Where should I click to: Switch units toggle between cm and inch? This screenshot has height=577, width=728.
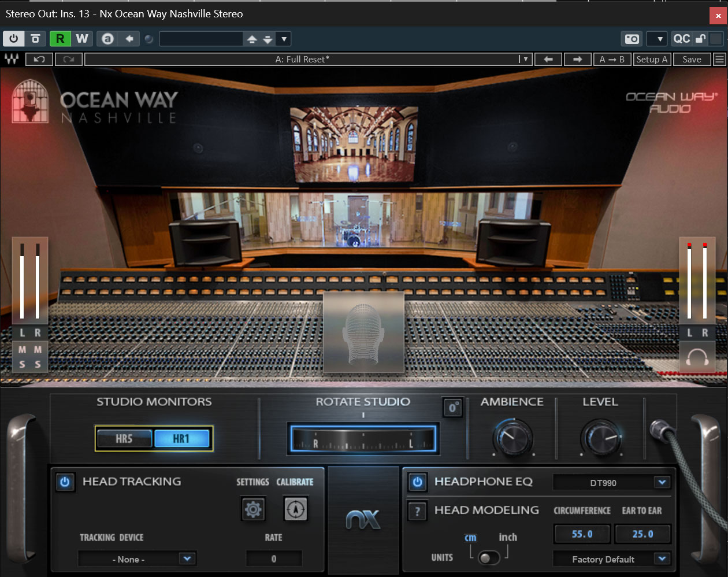tap(489, 557)
